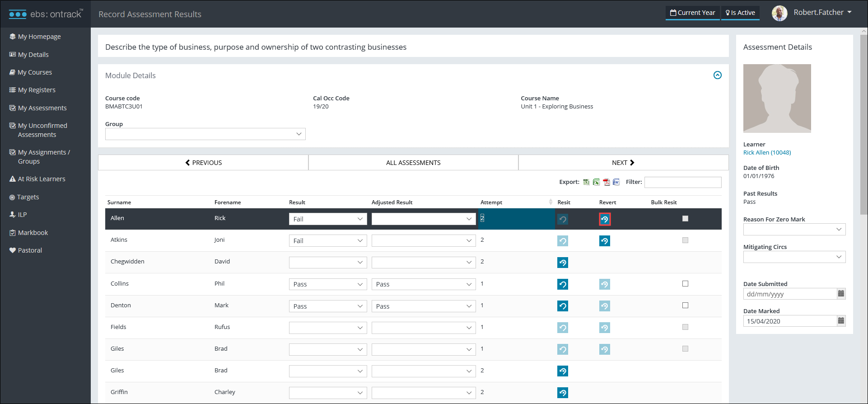Click the Revert icon for Joni Atkins
This screenshot has width=868, height=404.
(605, 241)
